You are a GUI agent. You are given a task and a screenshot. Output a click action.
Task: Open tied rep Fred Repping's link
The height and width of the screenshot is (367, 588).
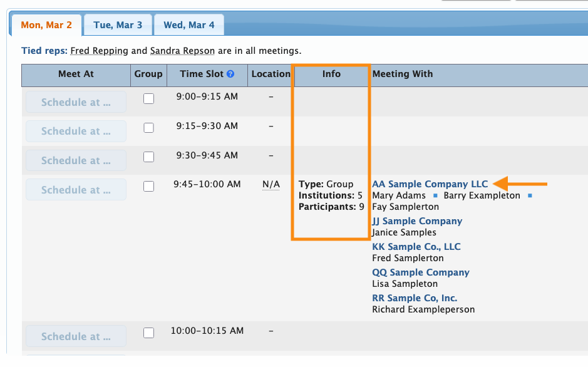pyautogui.click(x=100, y=51)
